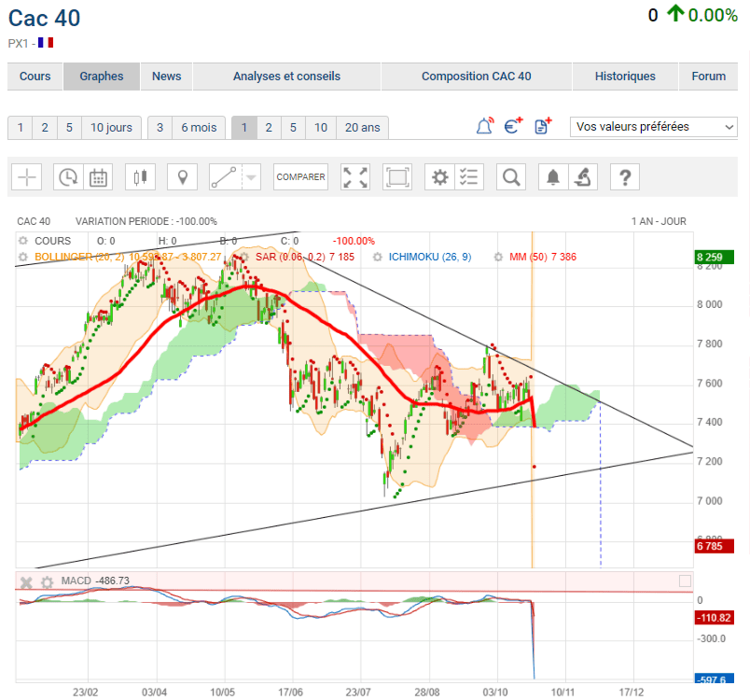Open chart settings gear in toolbar
This screenshot has height=700, width=750.
(439, 177)
